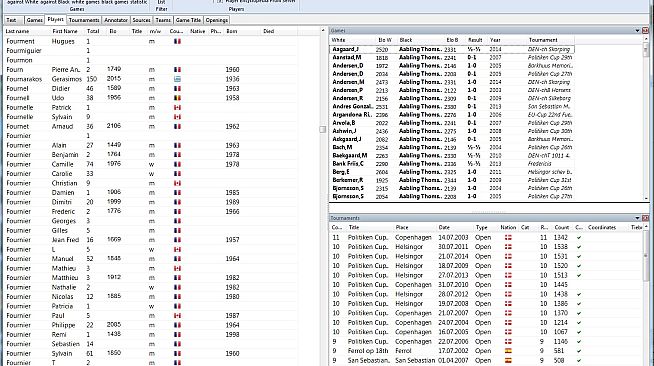Click Spanish flag for San Sebastian tournament
This screenshot has width=654, height=366.
pyautogui.click(x=508, y=361)
